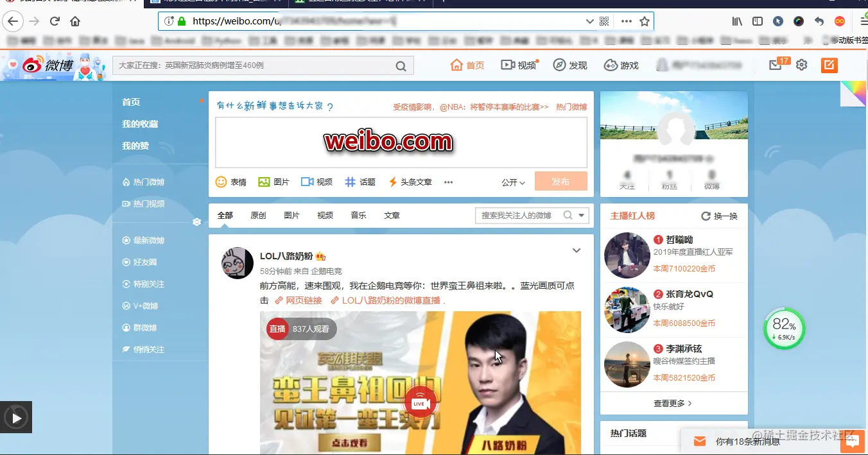Open 热门微博 link above composer

(x=571, y=107)
